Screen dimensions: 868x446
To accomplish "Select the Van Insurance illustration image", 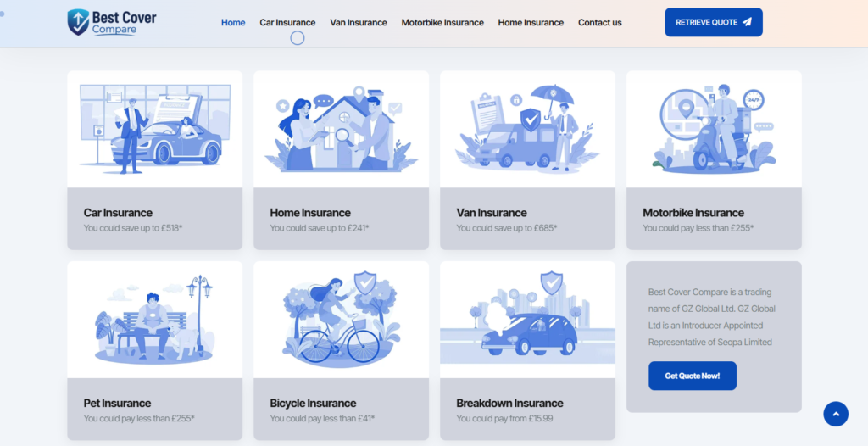I will [x=527, y=129].
